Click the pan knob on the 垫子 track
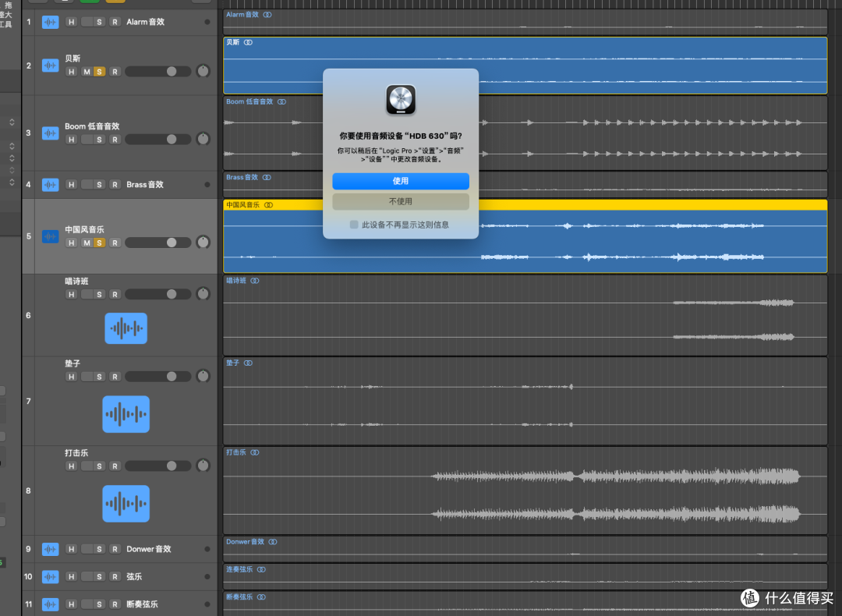842x616 pixels. click(203, 377)
